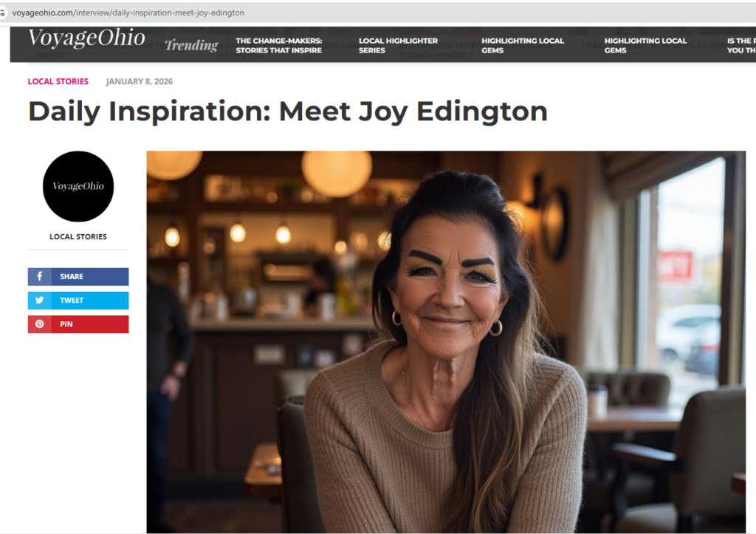Open the round VoyageOhio author logo

(78, 186)
